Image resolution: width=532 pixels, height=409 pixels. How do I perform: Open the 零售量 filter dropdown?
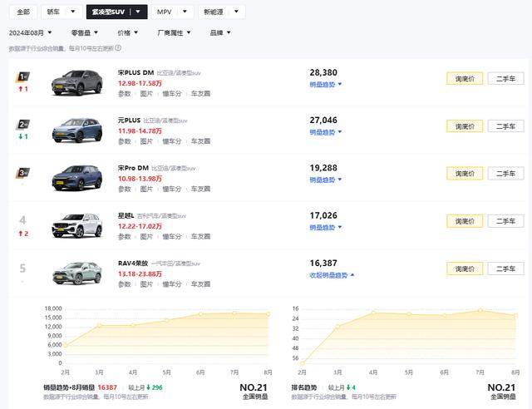coord(84,33)
